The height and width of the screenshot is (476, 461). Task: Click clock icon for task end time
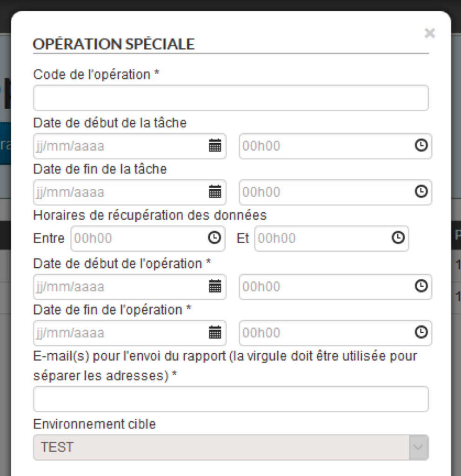pyautogui.click(x=421, y=192)
